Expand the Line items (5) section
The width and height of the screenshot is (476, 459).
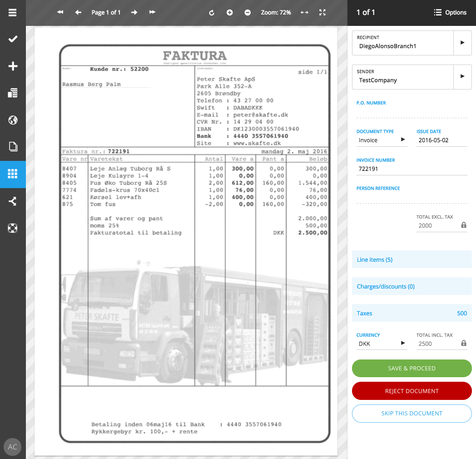[x=412, y=259]
